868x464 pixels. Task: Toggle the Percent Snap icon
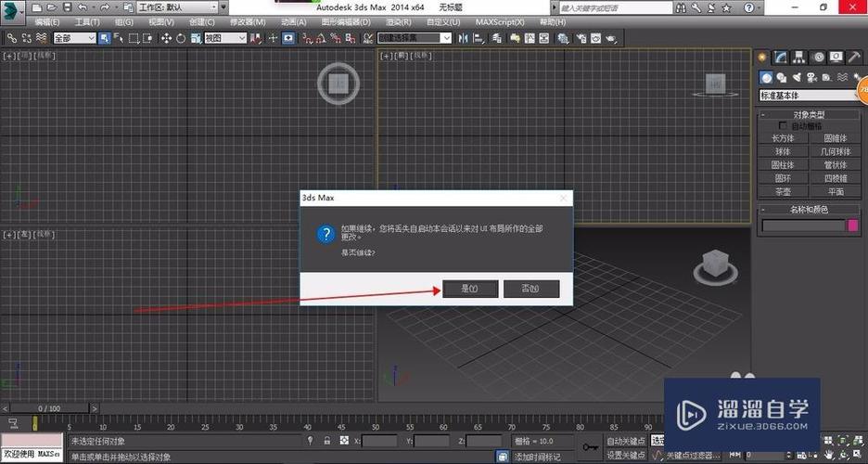[x=336, y=38]
